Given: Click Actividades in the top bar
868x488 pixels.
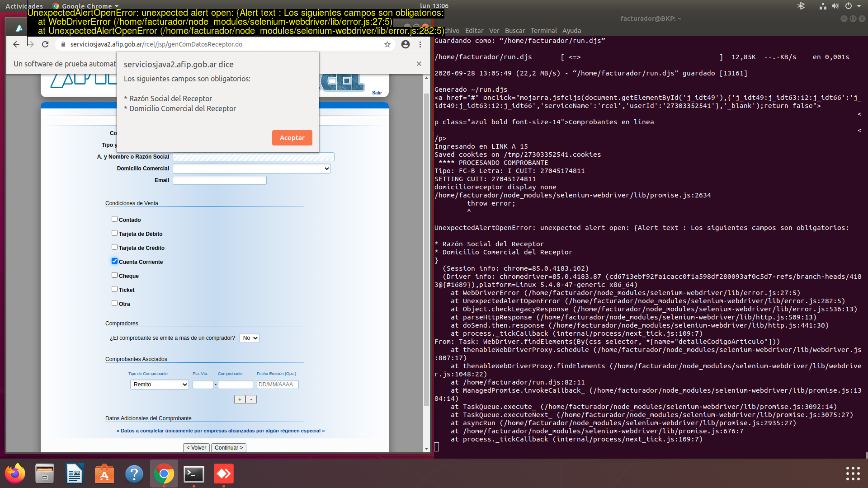Looking at the screenshot, I should point(24,6).
